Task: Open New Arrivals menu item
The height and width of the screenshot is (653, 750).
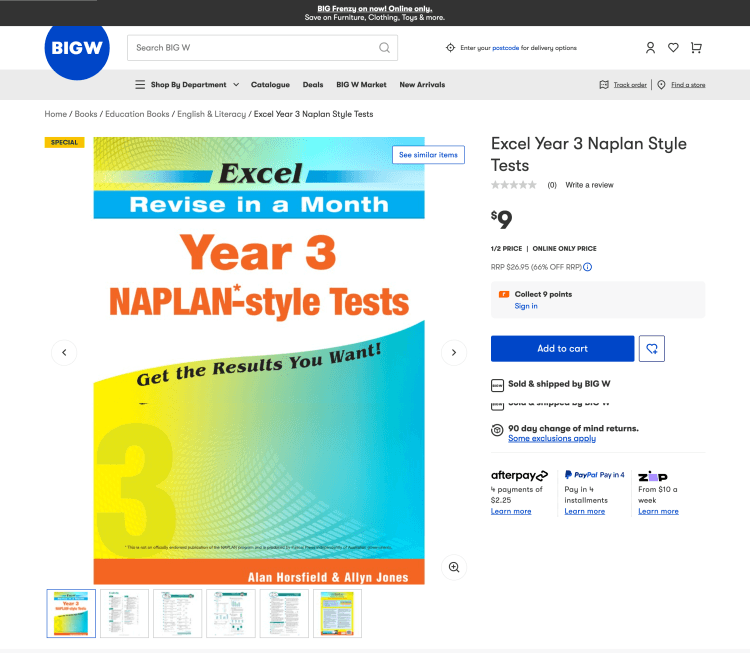Action: point(422,85)
